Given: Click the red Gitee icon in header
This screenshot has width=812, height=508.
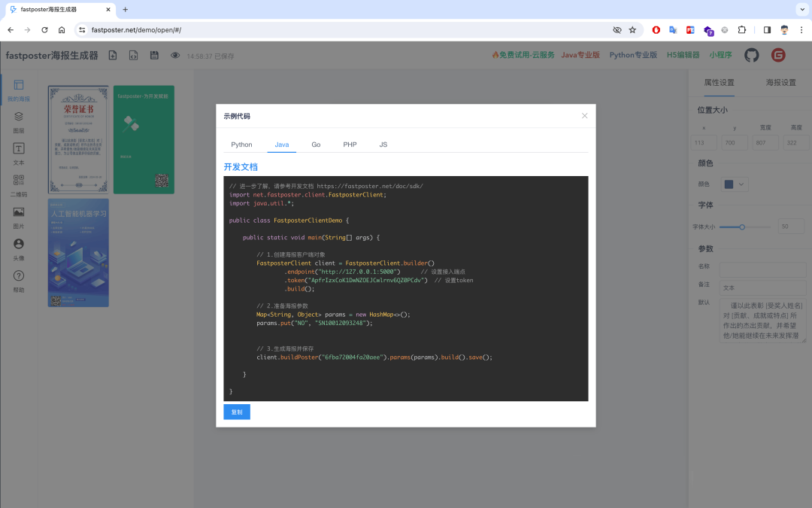Looking at the screenshot, I should point(777,55).
